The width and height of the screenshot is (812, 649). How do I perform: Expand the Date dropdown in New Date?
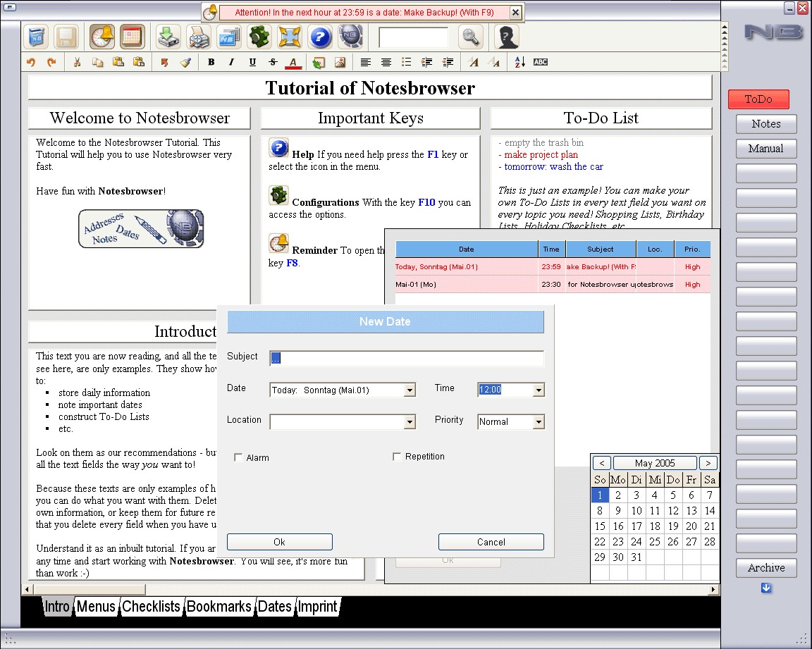(410, 390)
